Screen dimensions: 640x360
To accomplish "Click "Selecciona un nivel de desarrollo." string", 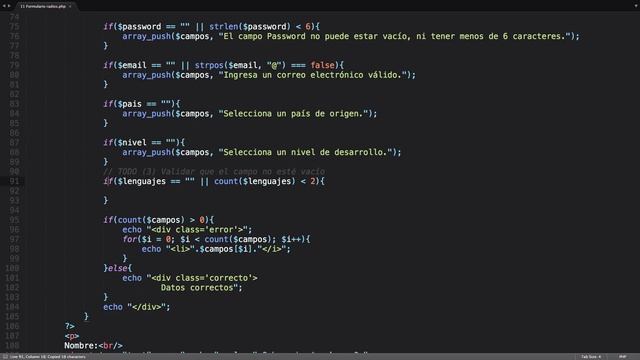I will click(306, 152).
